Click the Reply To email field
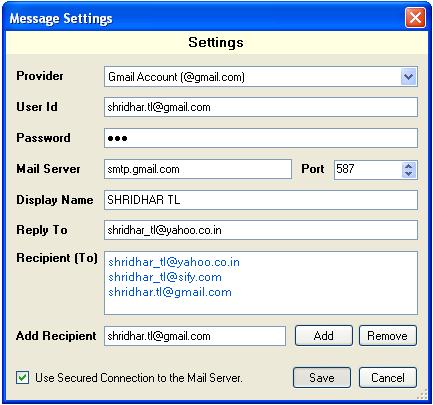 [261, 230]
